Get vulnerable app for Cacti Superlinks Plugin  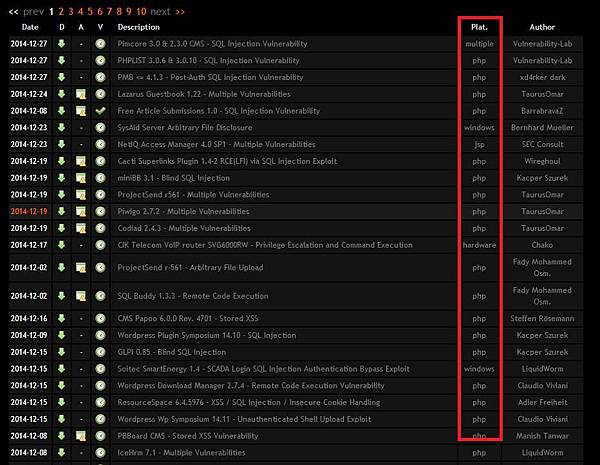tap(81, 161)
